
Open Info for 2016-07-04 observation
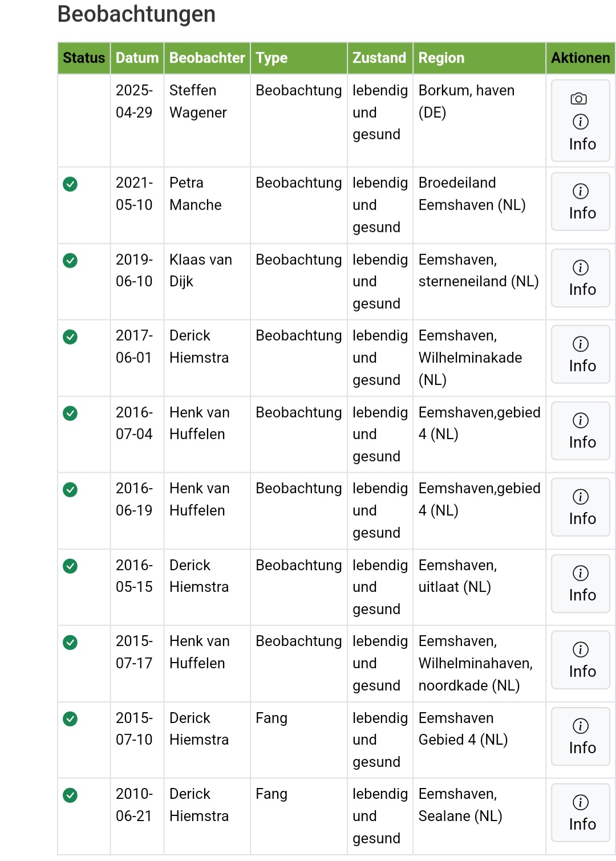[581, 431]
